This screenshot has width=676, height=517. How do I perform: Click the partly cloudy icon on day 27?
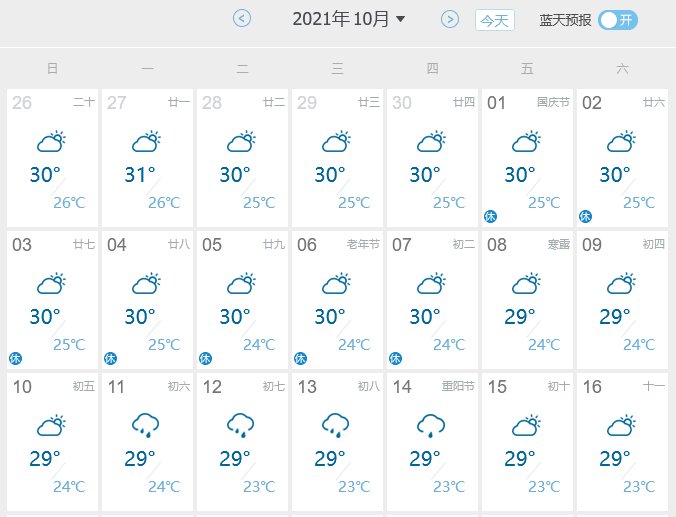click(146, 141)
